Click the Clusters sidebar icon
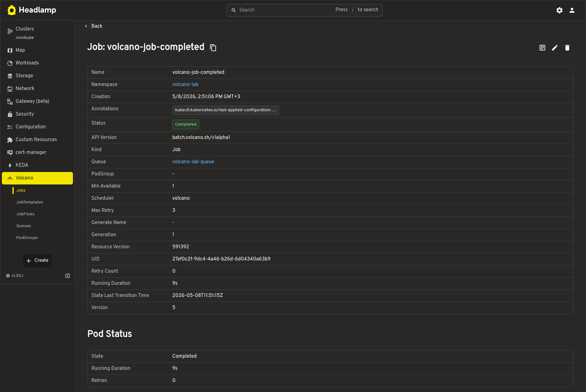 pyautogui.click(x=10, y=31)
